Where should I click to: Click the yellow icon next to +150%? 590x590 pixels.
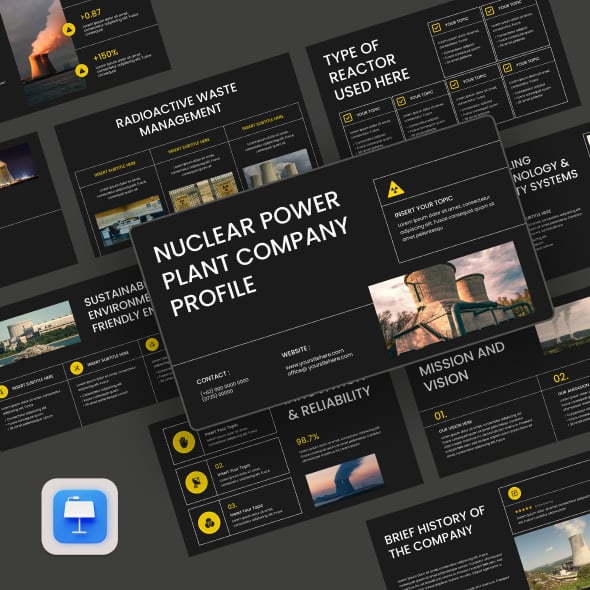(x=82, y=70)
